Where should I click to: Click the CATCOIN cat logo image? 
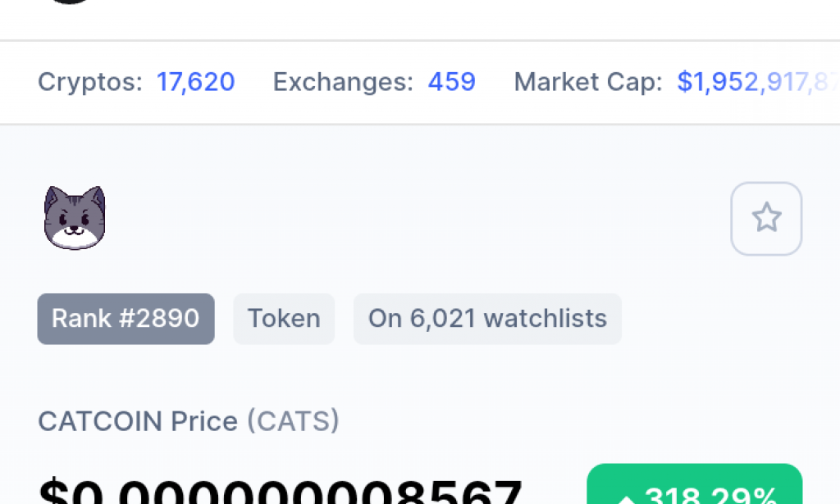[74, 216]
